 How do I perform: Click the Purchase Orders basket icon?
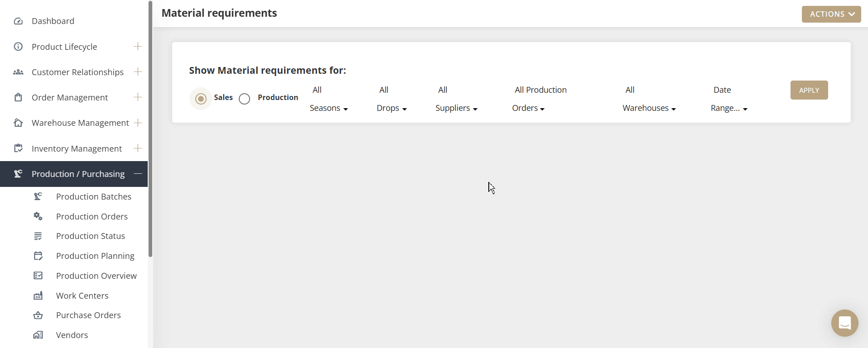point(38,315)
